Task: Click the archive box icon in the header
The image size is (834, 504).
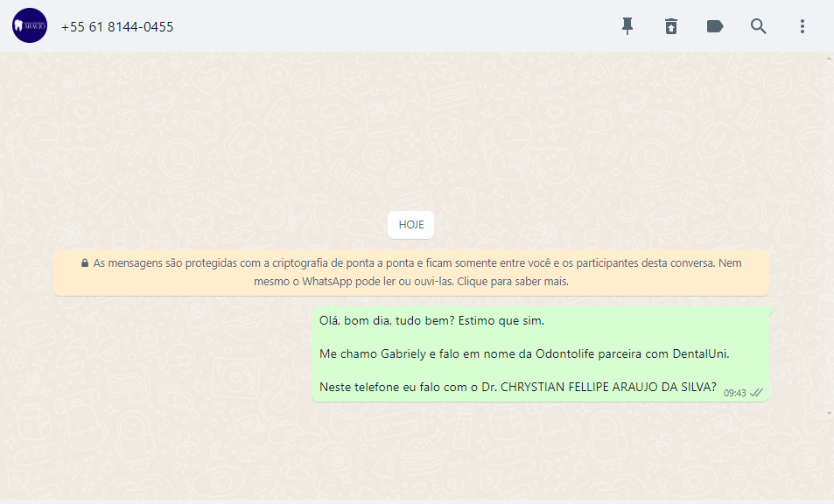Action: (x=670, y=26)
